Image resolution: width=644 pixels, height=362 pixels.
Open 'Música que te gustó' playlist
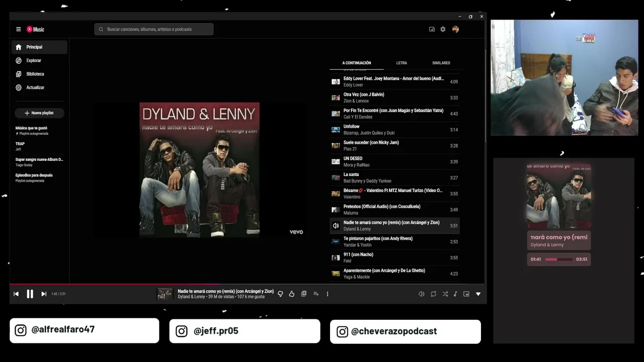39,131
